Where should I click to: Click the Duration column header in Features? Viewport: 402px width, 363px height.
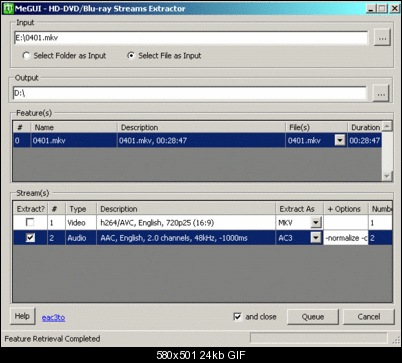[365, 127]
